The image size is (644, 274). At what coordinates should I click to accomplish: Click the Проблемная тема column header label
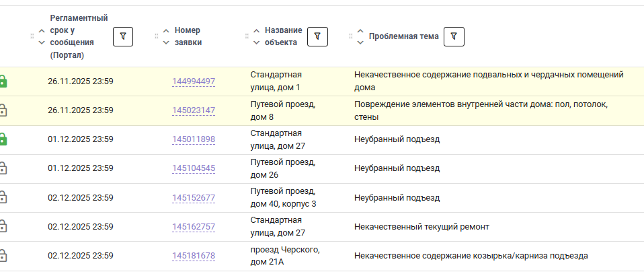[403, 36]
